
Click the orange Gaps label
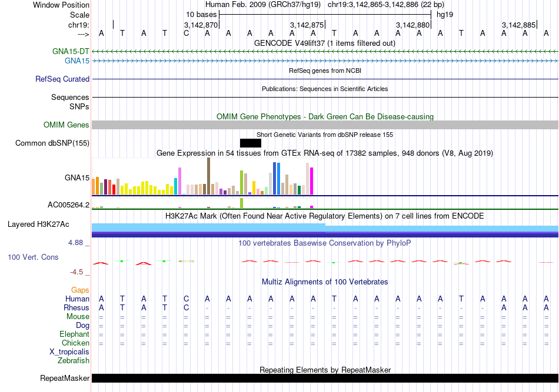tap(80, 290)
